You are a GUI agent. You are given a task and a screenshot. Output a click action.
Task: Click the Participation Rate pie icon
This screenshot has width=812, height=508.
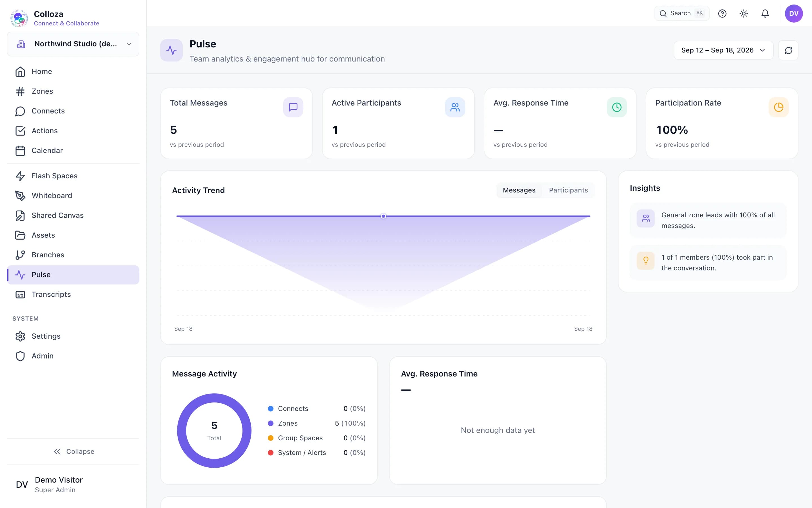click(x=778, y=107)
